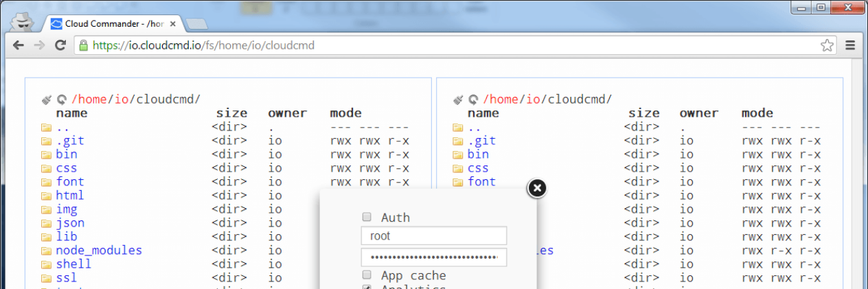The height and width of the screenshot is (289, 868).
Task: Click the folder icon beside html in left panel
Action: tap(46, 196)
